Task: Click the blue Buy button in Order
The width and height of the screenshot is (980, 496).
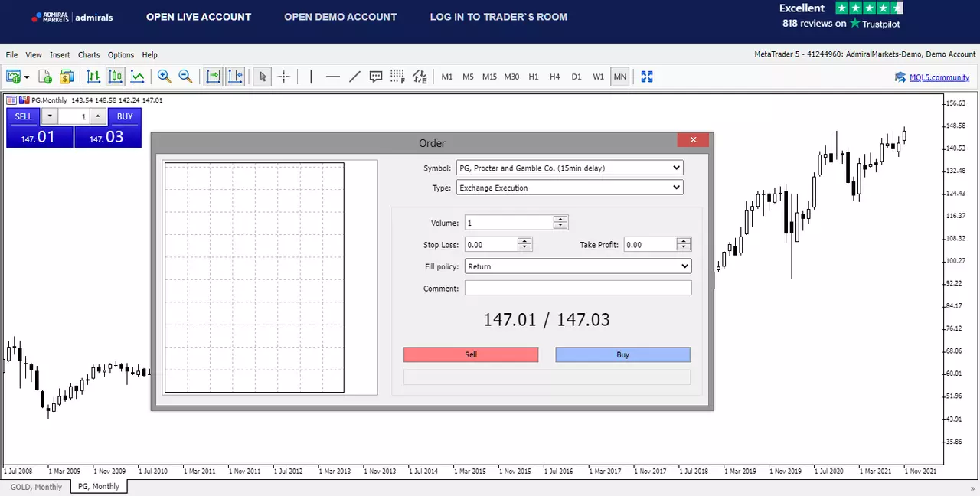Action: (622, 354)
